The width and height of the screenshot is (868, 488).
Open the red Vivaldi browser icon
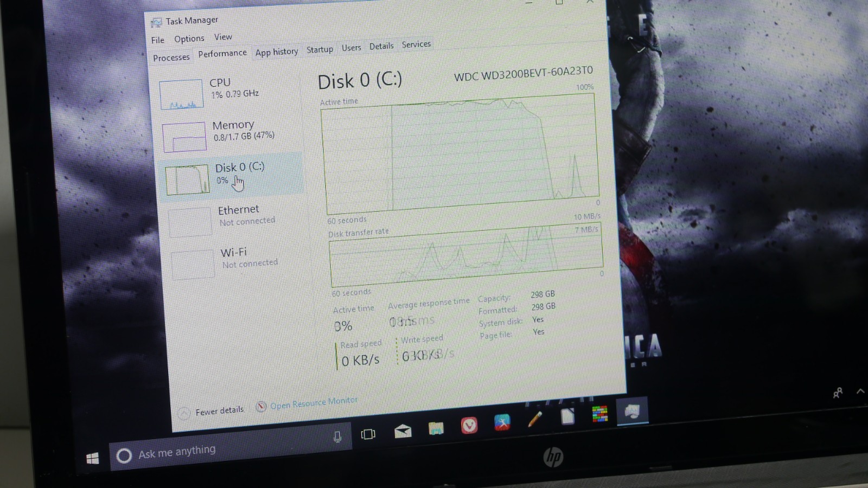[469, 426]
